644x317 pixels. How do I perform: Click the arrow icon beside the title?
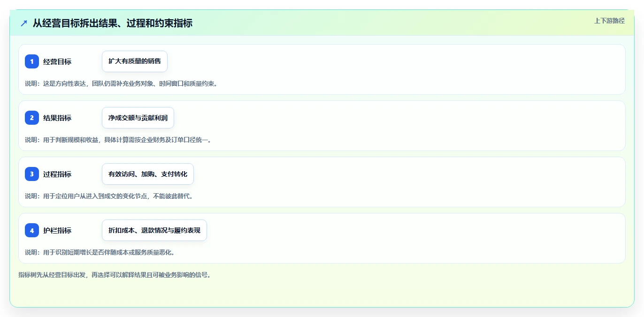click(x=24, y=23)
